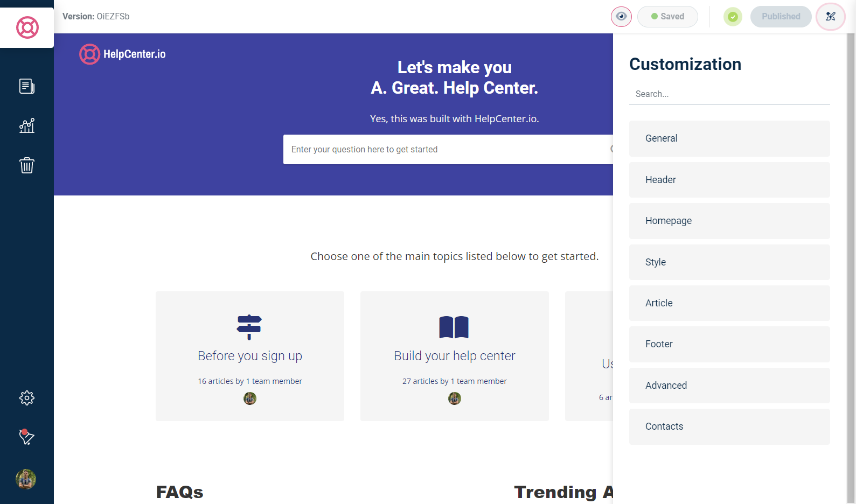This screenshot has width=856, height=504.
Task: Click the Customization search field
Action: coord(729,94)
